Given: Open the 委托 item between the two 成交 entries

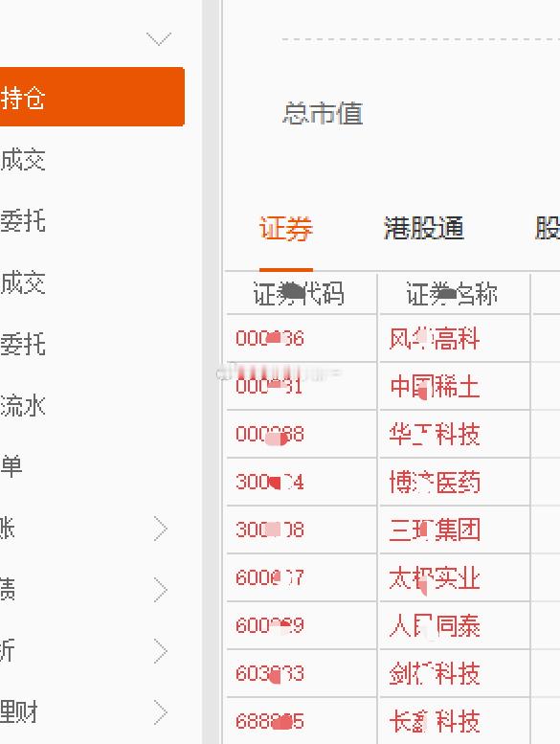Looking at the screenshot, I should [x=23, y=221].
